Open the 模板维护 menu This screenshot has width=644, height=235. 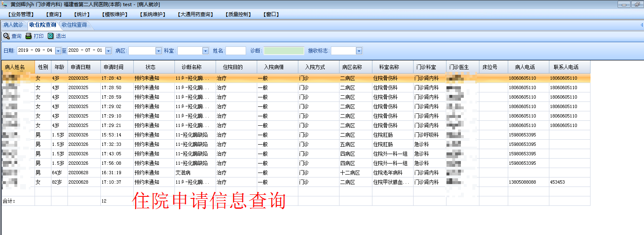[114, 14]
